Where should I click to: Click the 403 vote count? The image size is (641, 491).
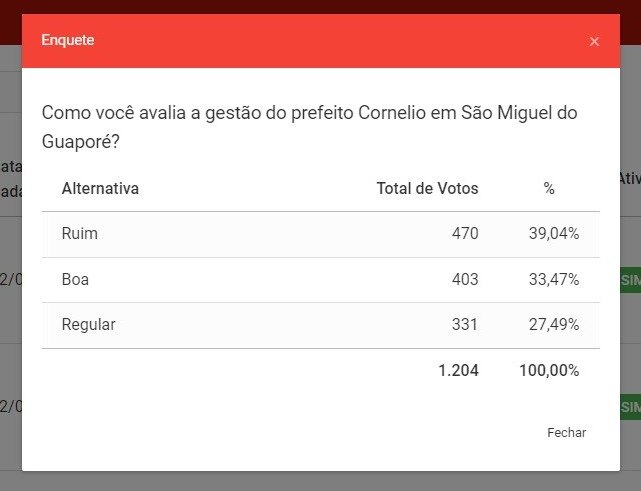tap(465, 280)
